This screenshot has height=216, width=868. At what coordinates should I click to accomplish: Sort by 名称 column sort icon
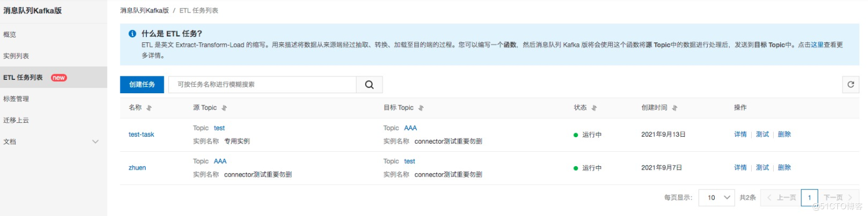pyautogui.click(x=149, y=108)
